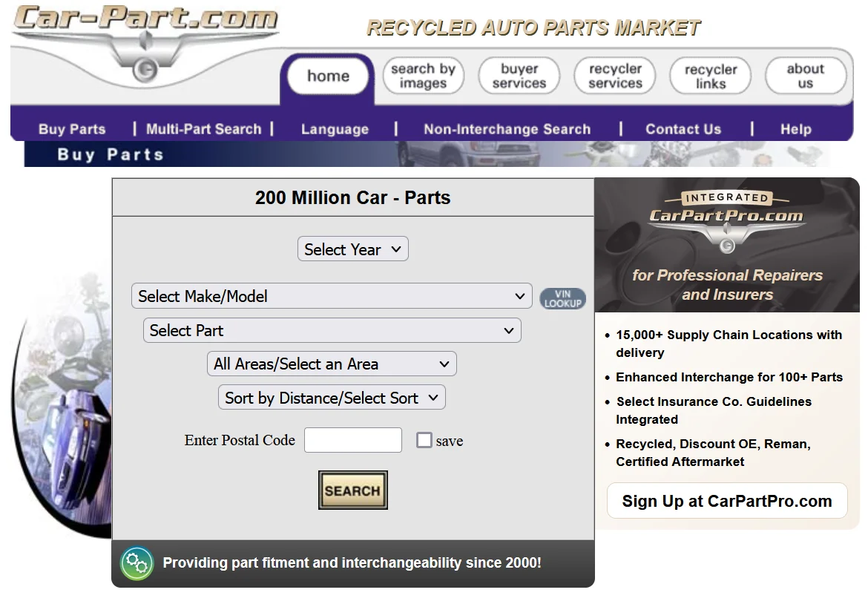Click 'for Professional Repairers and Insurers' text

727,284
